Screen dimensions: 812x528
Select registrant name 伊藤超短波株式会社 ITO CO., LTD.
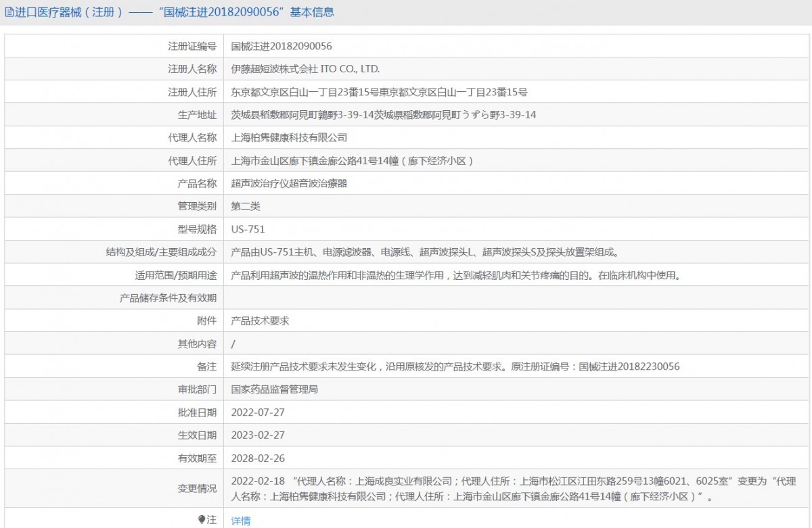coord(306,69)
